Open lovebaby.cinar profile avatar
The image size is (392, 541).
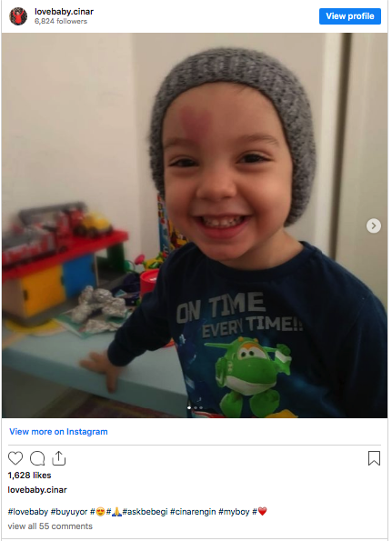click(x=18, y=16)
